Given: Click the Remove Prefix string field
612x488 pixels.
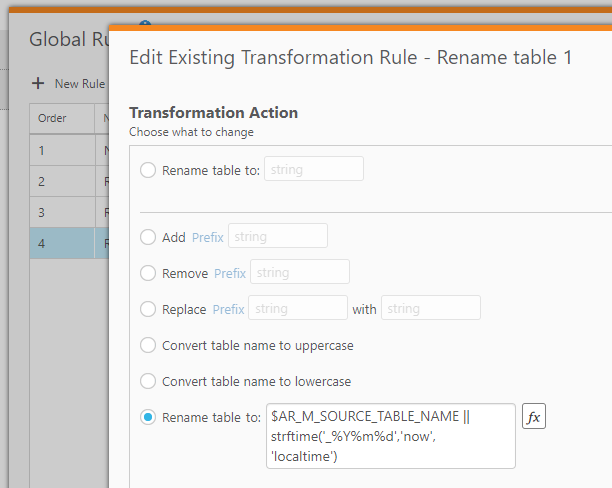Looking at the screenshot, I should point(300,272).
